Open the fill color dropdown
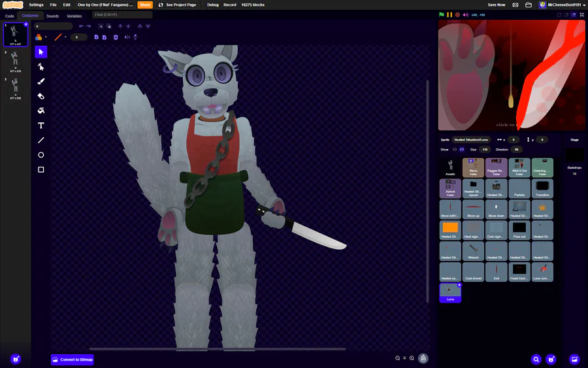Viewport: 588px width, 368px height. coord(46,37)
